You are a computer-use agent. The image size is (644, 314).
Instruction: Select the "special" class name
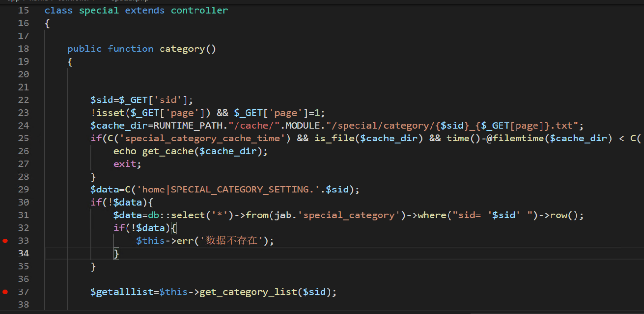tap(99, 10)
